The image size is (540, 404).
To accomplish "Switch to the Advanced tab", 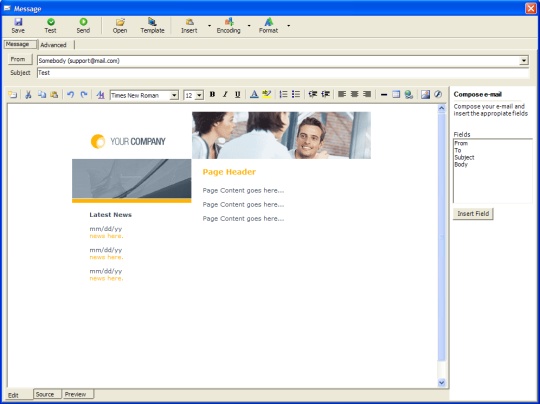I will pyautogui.click(x=53, y=45).
